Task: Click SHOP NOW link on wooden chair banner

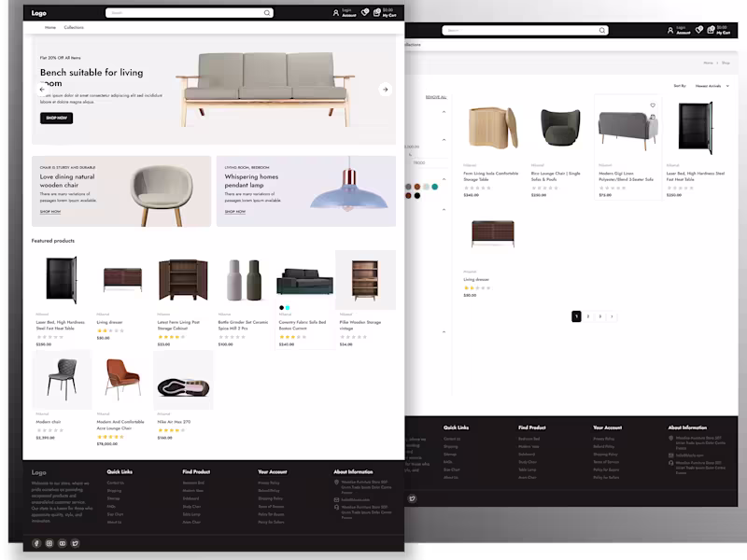Action: coord(50,212)
